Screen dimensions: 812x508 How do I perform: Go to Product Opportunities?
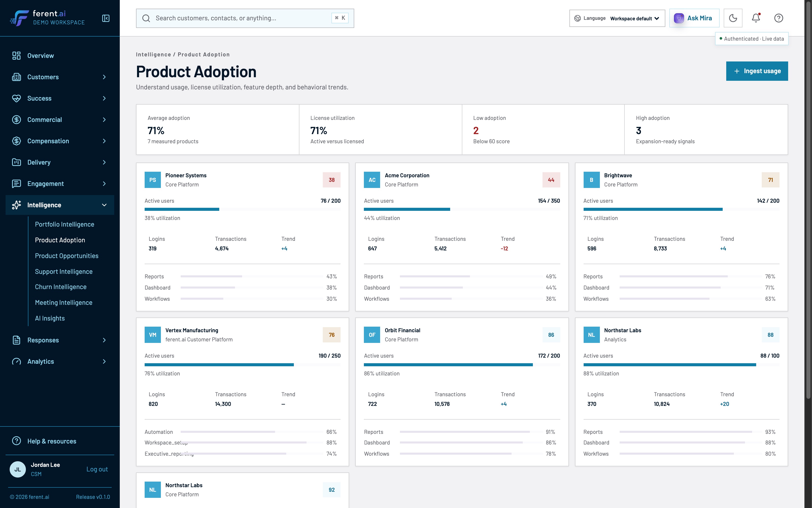click(67, 256)
